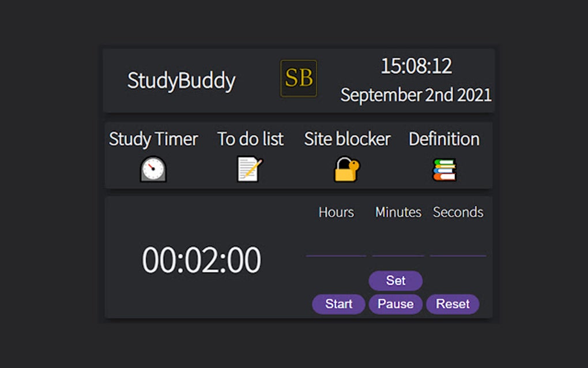The image size is (588, 368).
Task: Switch to the Study Timer section
Action: pos(153,139)
